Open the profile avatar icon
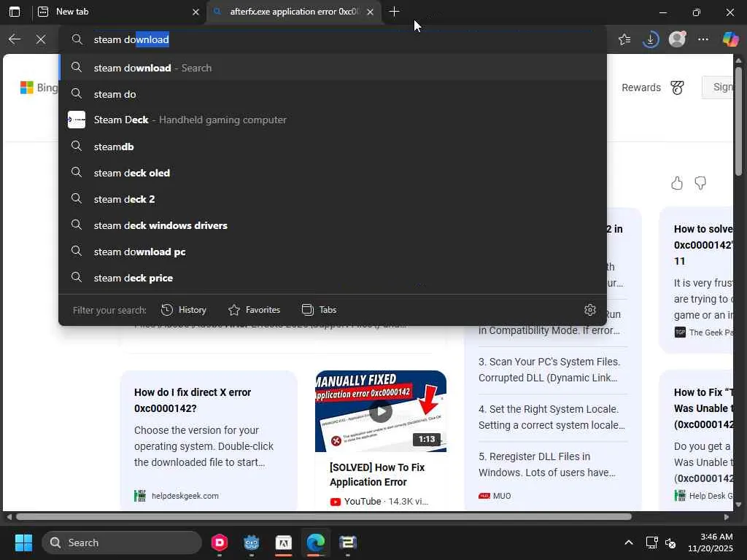 [x=677, y=39]
